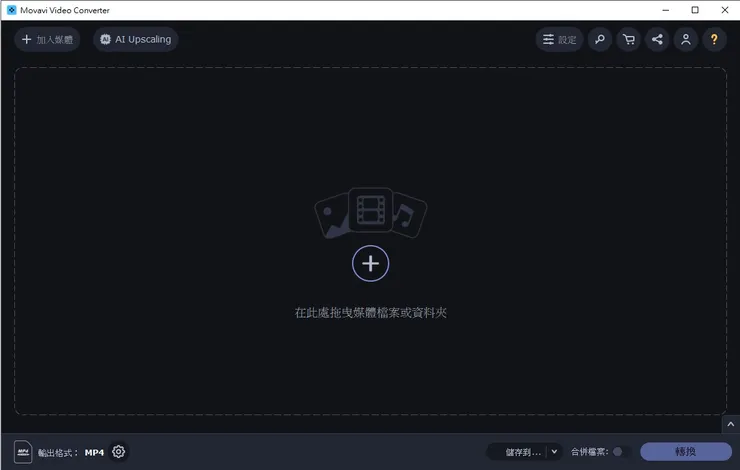Open the AI Upscaling feature
The height and width of the screenshot is (470, 740).
[x=135, y=40]
